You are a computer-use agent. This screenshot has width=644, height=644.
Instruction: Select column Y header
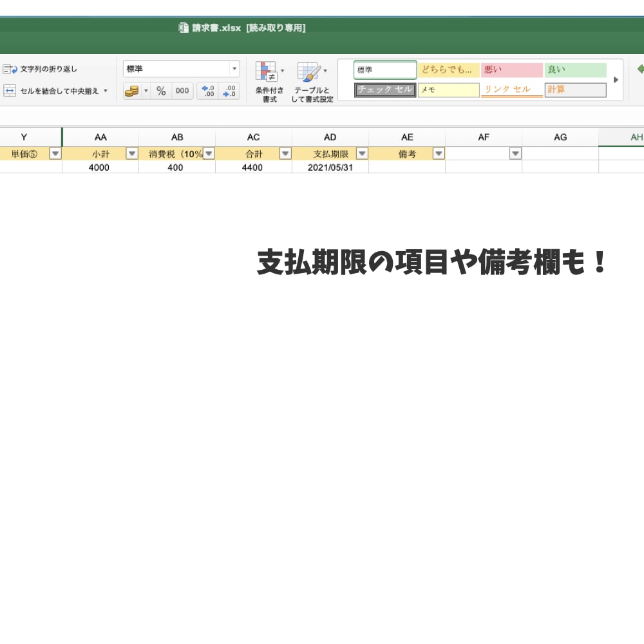pos(30,137)
